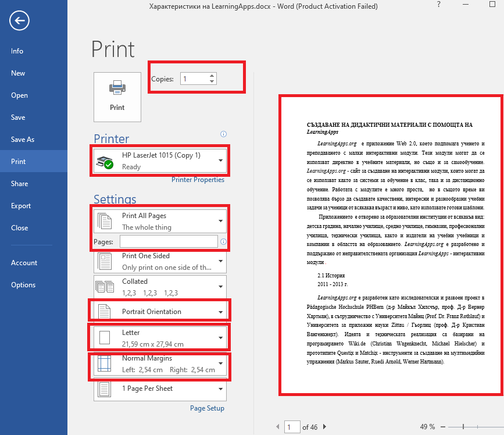Viewport: 504px width, 435px height.
Task: Open the Word Help question mark icon
Action: 439,5
